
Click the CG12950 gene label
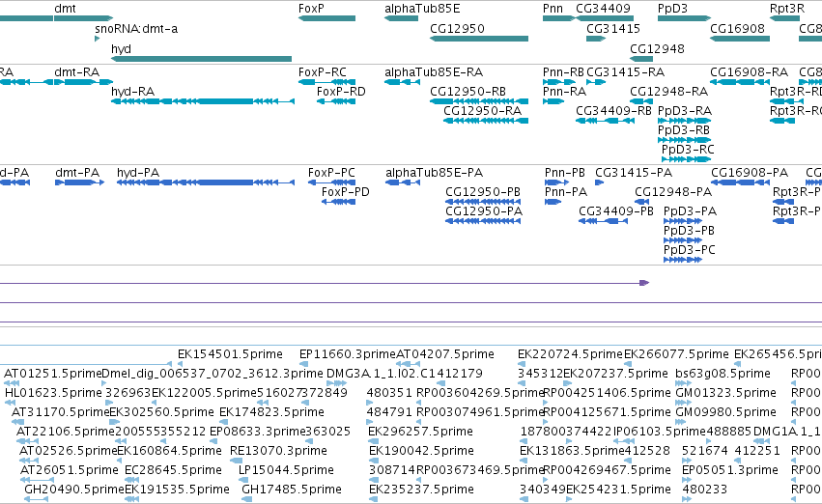coord(457,29)
